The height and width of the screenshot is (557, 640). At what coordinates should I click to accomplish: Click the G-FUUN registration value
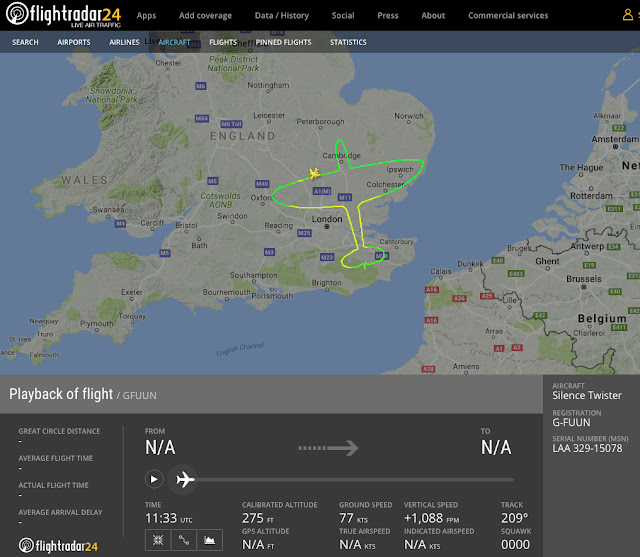[571, 422]
